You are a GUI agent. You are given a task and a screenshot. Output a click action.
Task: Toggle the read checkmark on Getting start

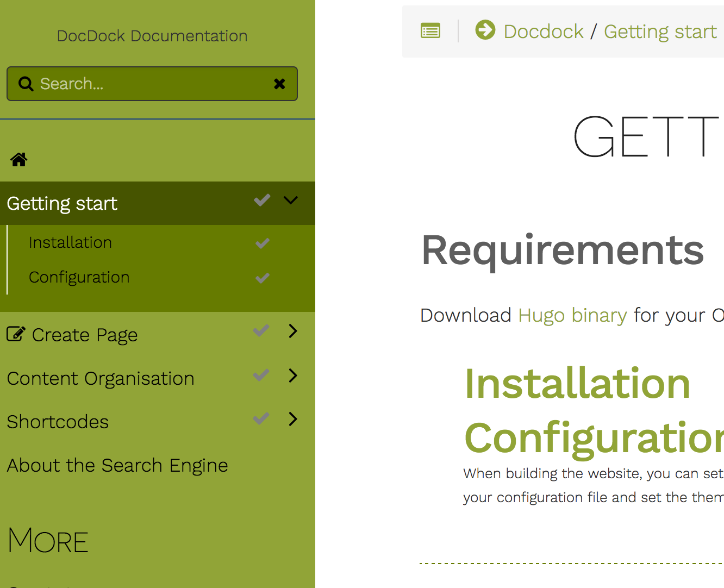pyautogui.click(x=261, y=200)
